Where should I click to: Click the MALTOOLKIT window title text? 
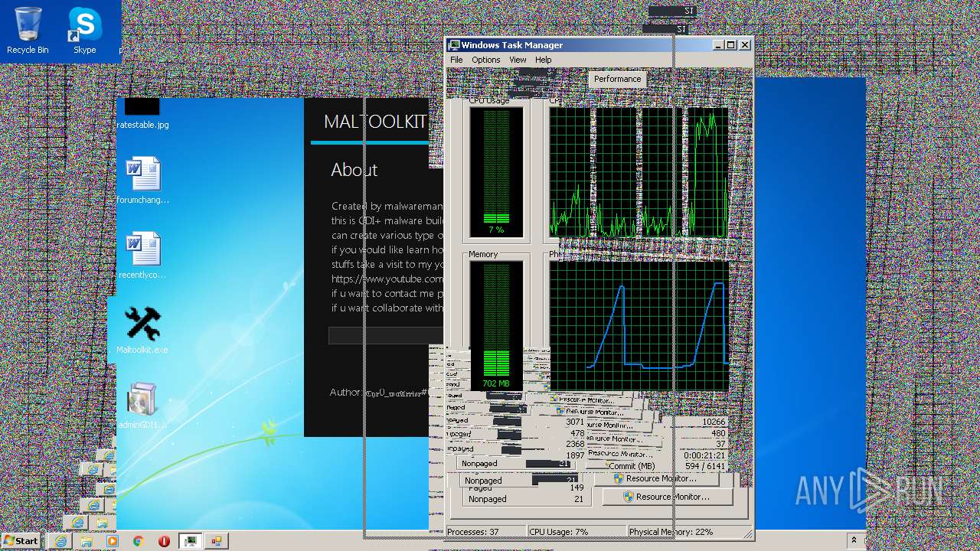375,122
